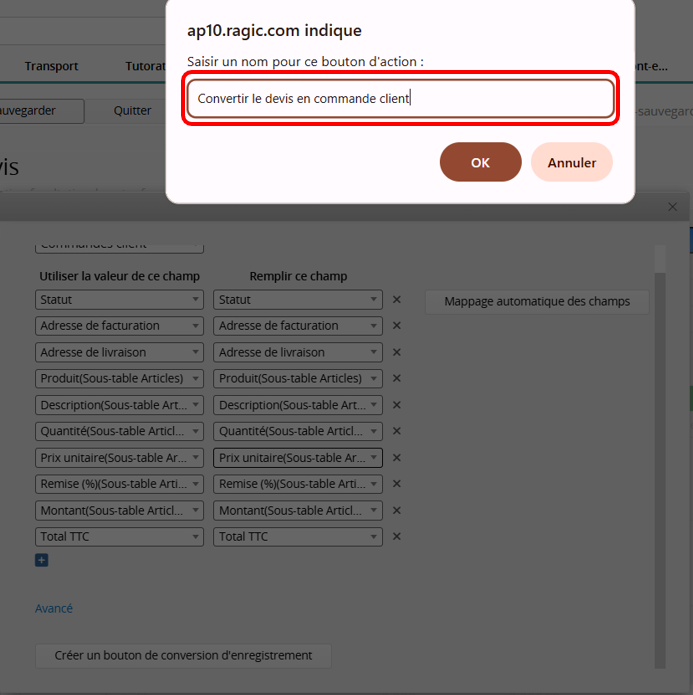Click the action button name text field

point(400,99)
